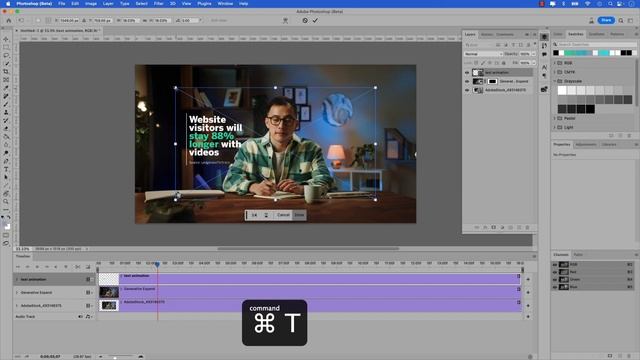Click split-at-playhead scissors in Timeline
The height and width of the screenshot is (360, 640).
tap(77, 267)
